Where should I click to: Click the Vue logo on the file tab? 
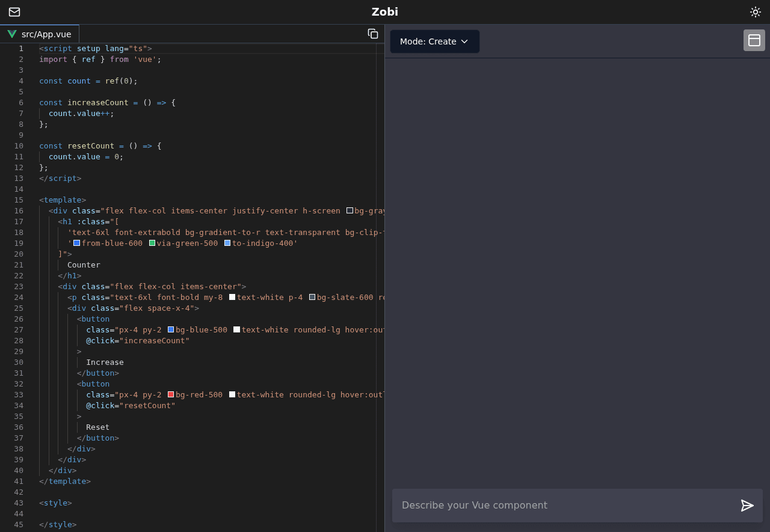point(12,34)
